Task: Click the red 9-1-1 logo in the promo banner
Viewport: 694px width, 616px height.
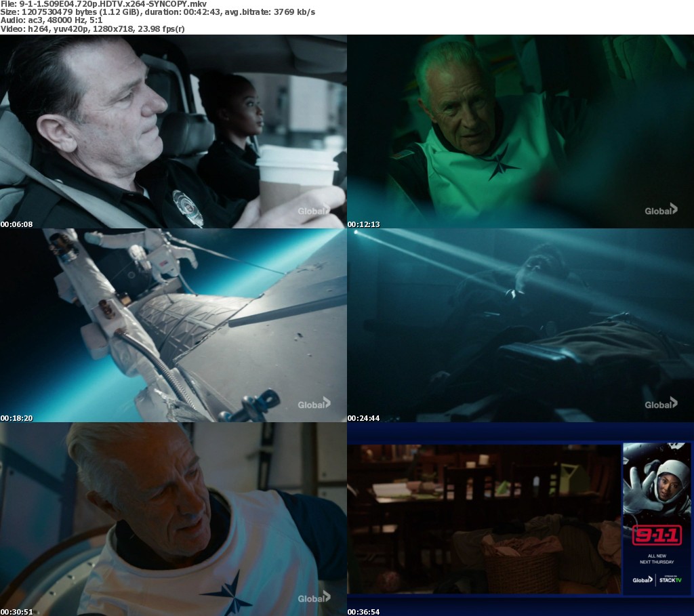Action: coord(656,535)
